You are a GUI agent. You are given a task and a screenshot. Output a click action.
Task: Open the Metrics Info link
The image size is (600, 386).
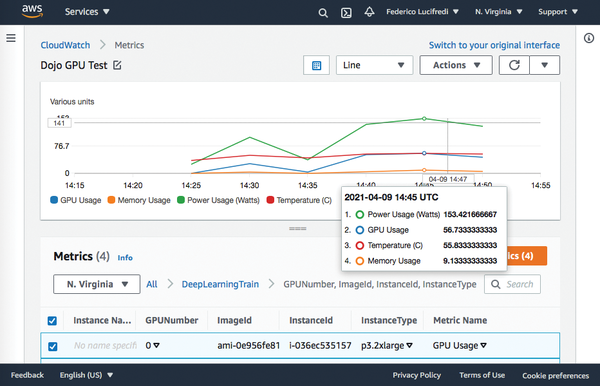click(125, 257)
